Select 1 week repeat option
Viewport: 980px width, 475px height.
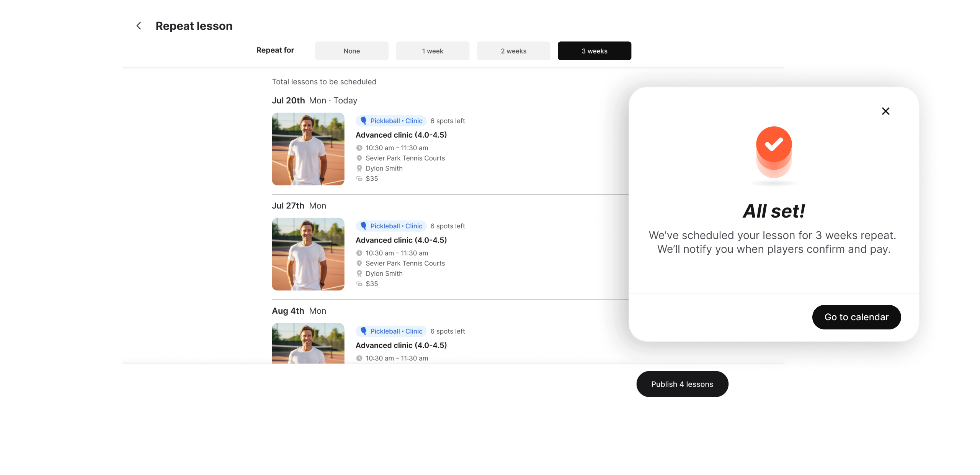point(433,51)
